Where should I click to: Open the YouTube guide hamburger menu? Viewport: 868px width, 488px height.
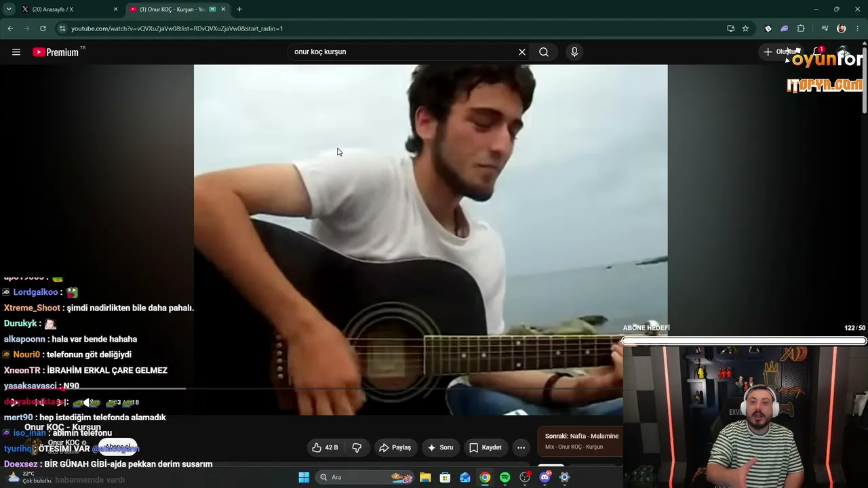16,52
